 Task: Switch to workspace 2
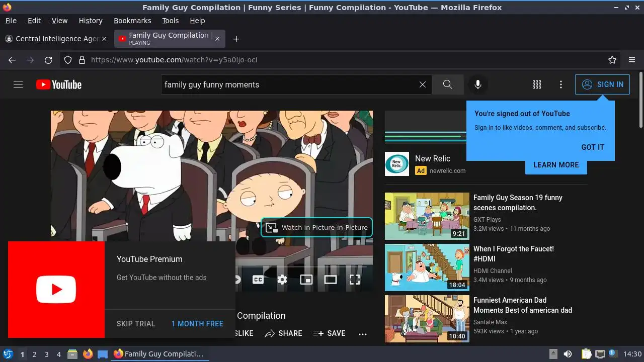pyautogui.click(x=34, y=354)
